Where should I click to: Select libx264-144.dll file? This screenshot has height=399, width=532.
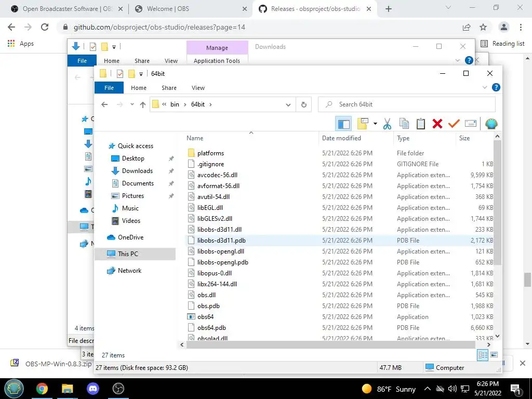coord(217,284)
